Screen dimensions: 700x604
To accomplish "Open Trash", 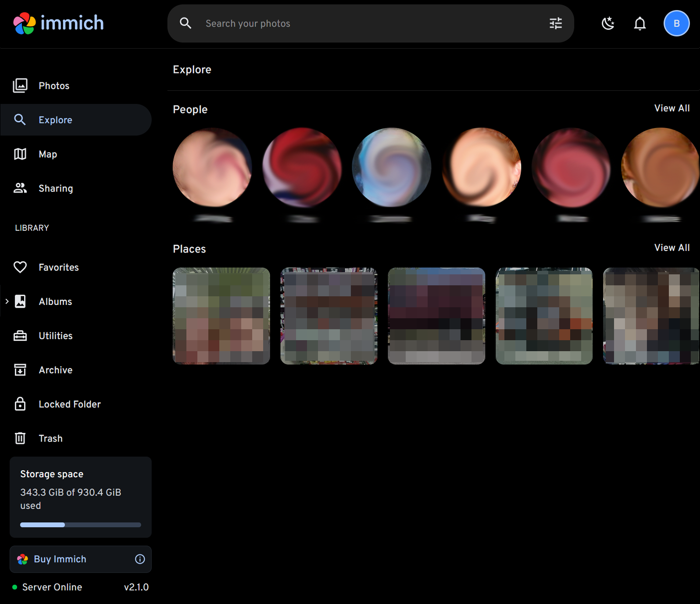I will click(x=76, y=439).
